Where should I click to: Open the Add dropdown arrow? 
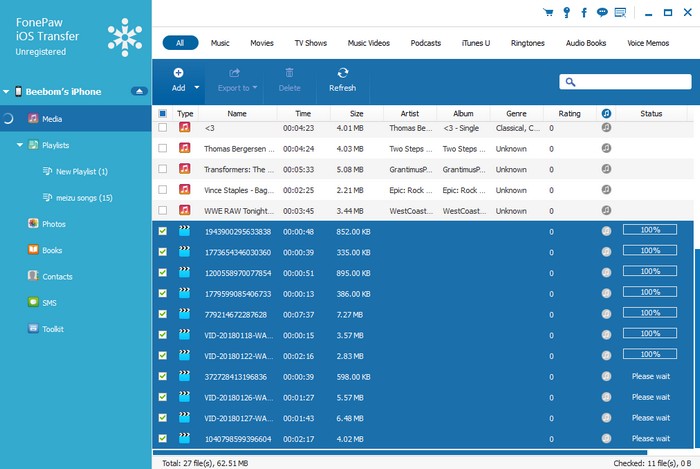197,88
